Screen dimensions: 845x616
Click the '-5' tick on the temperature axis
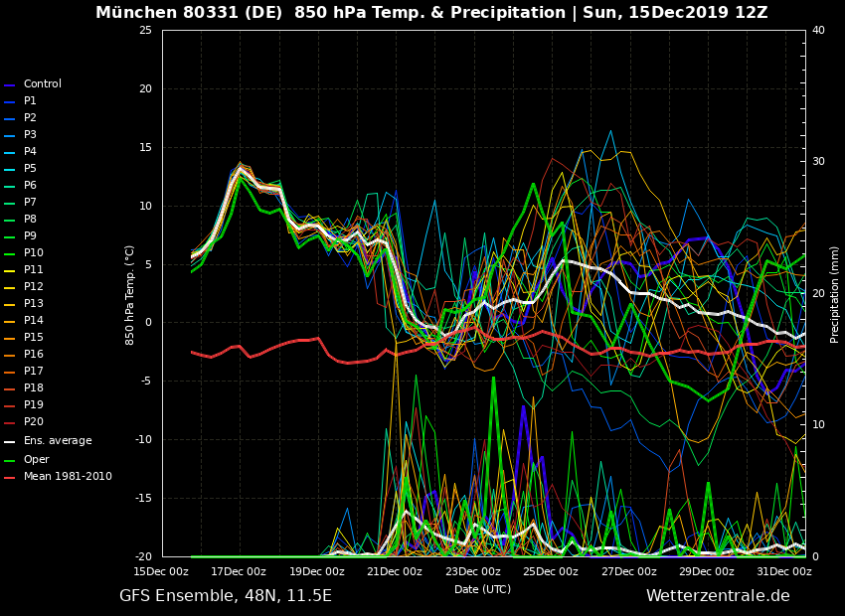pyautogui.click(x=147, y=382)
